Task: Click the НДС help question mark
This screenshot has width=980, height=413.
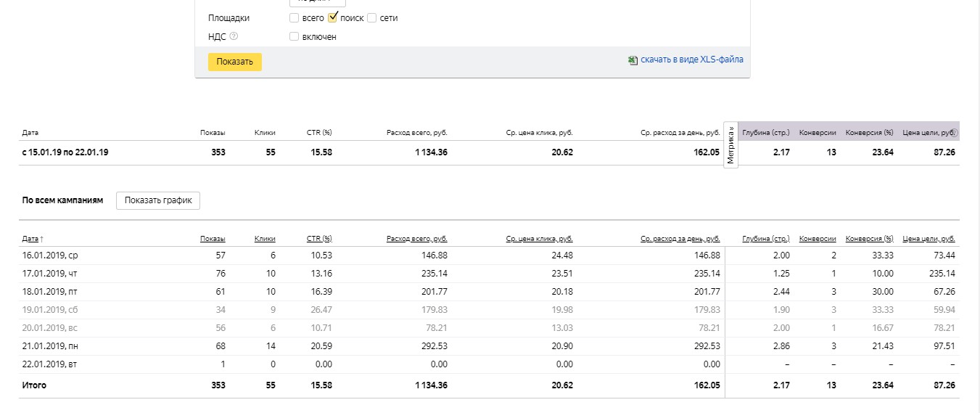Action: 234,36
